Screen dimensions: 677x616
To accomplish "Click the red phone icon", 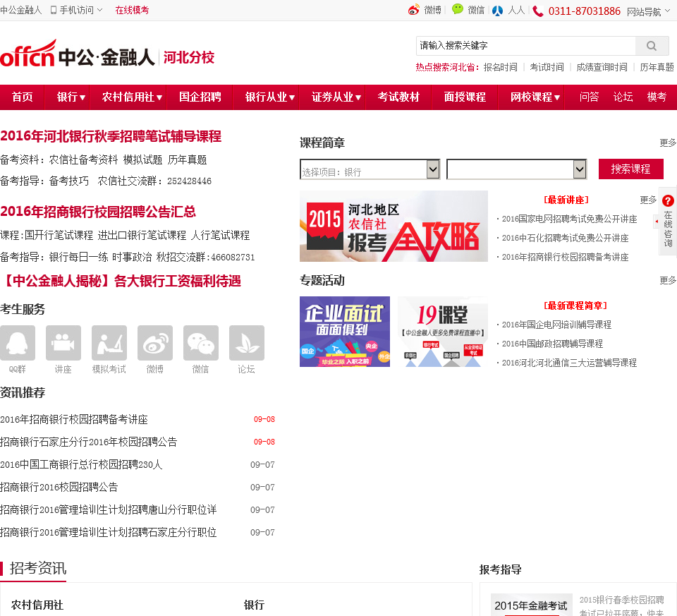I will (x=537, y=11).
